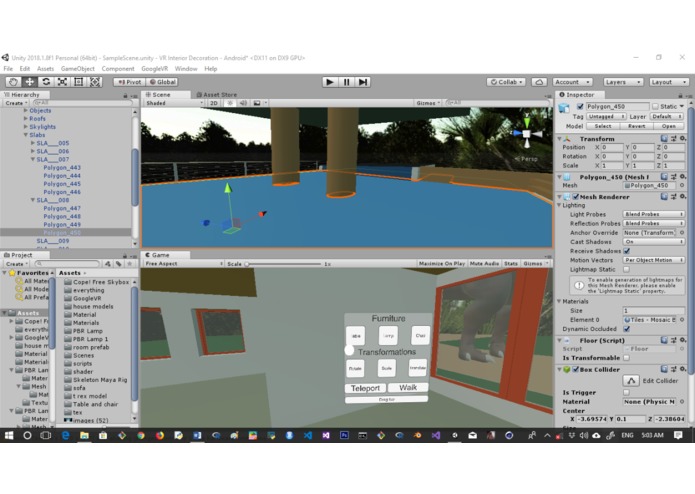
Task: Switch to the Asset Store tab
Action: click(217, 94)
